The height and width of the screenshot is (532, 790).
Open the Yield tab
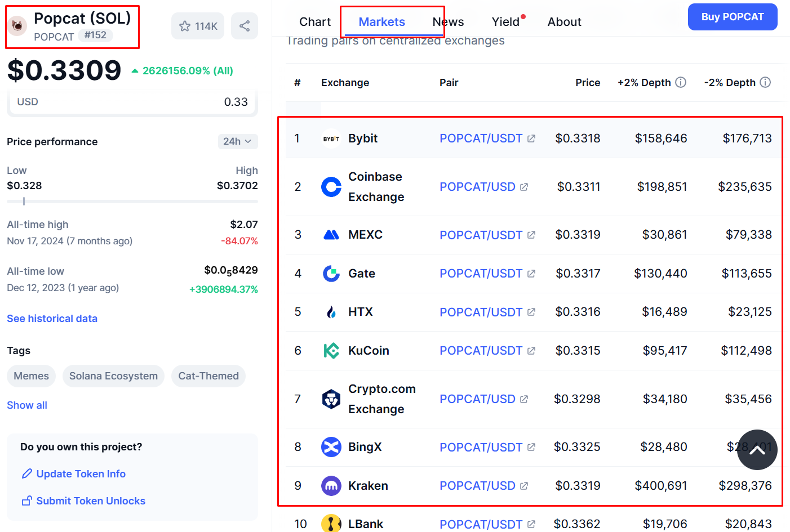(506, 22)
